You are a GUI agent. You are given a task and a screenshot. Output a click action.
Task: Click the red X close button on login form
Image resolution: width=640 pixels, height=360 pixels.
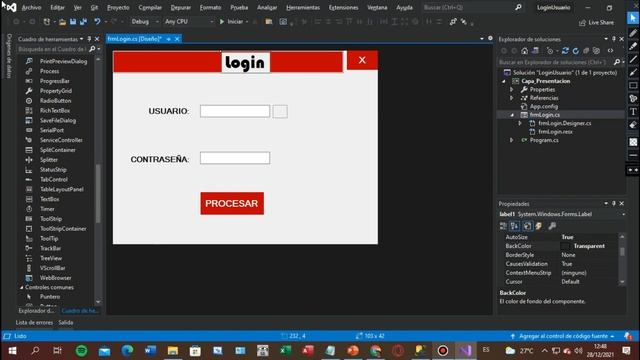(362, 60)
